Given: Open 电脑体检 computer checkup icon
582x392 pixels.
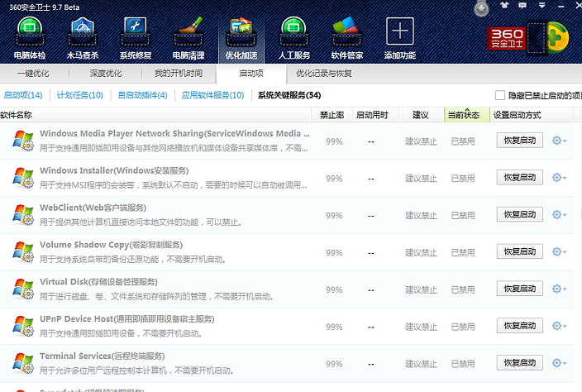Looking at the screenshot, I should (30, 38).
